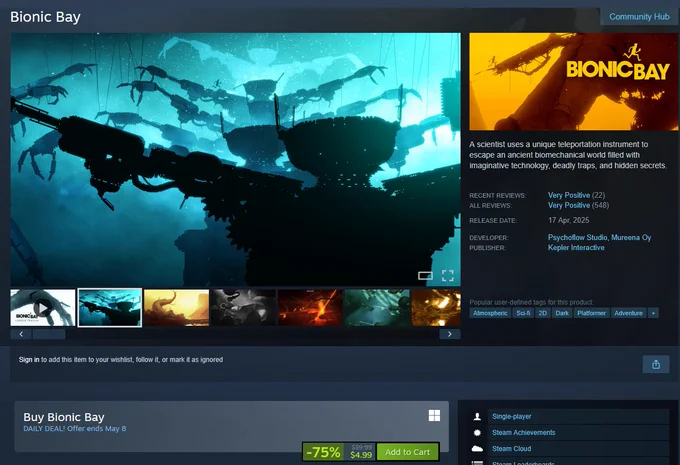
Task: Open the Sci-fi tag
Action: (x=523, y=313)
